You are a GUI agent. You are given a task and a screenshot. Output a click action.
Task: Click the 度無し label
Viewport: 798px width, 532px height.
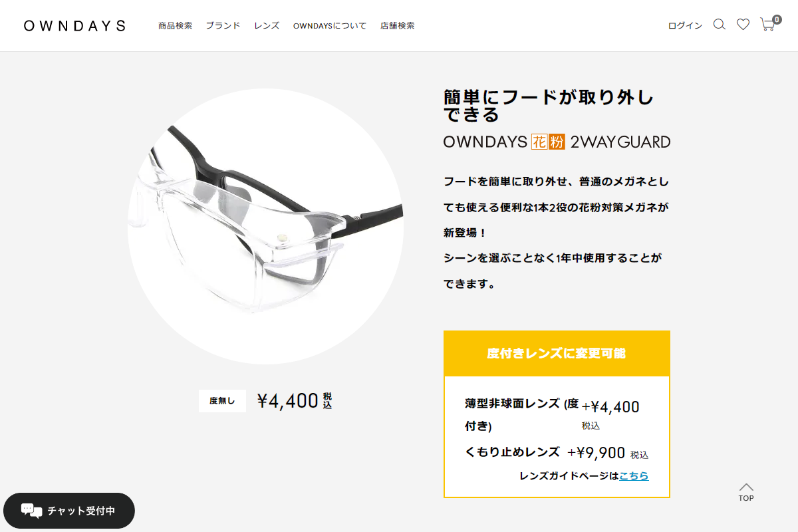point(222,401)
